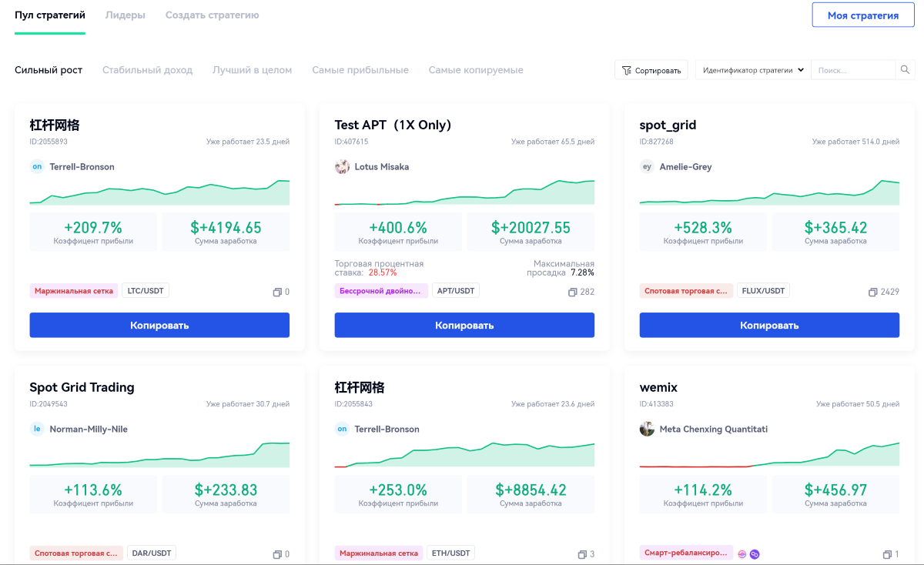Click the Спотовая торговая tag on spot_grid card

coord(686,291)
